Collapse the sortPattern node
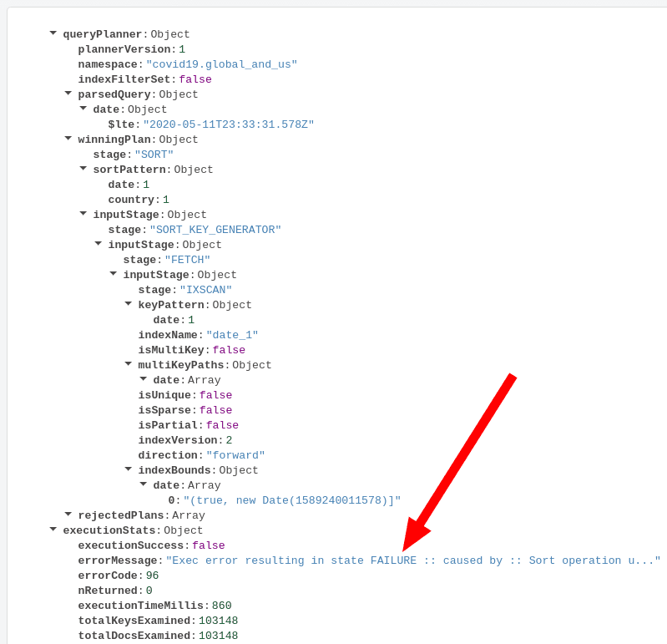The height and width of the screenshot is (644, 667). tap(83, 169)
